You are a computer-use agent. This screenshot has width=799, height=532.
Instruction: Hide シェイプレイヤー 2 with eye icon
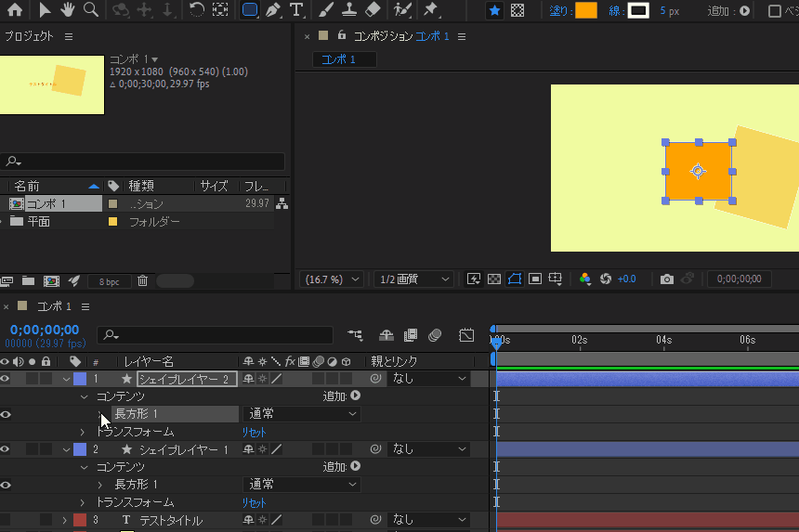(x=5, y=378)
